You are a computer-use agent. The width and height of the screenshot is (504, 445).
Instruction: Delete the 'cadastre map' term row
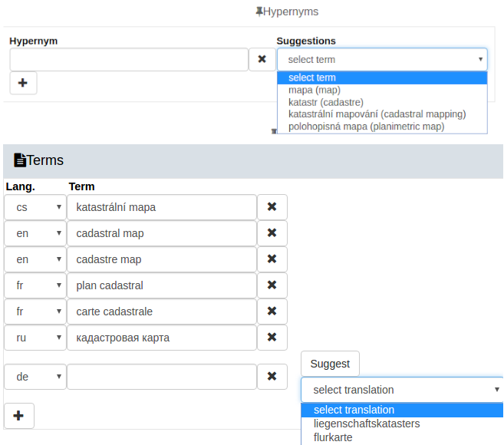pos(272,259)
